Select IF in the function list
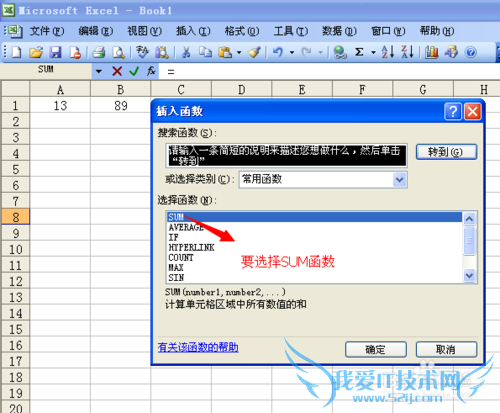The width and height of the screenshot is (500, 413). (314, 237)
